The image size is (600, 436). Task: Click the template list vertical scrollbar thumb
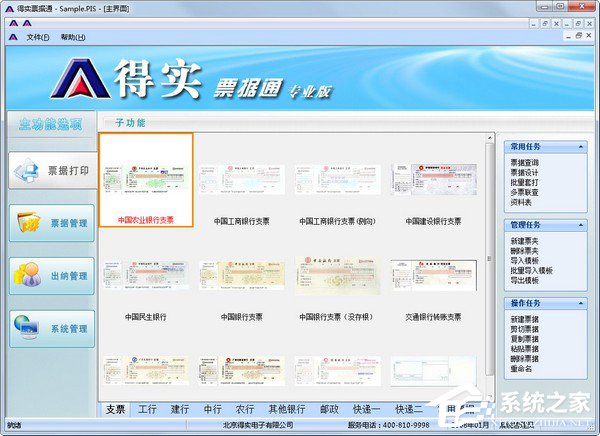click(x=490, y=259)
